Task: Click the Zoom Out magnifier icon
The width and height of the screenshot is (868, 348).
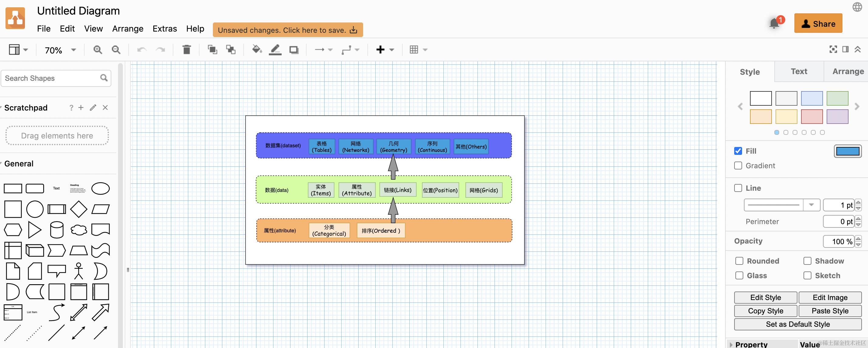Action: tap(116, 50)
